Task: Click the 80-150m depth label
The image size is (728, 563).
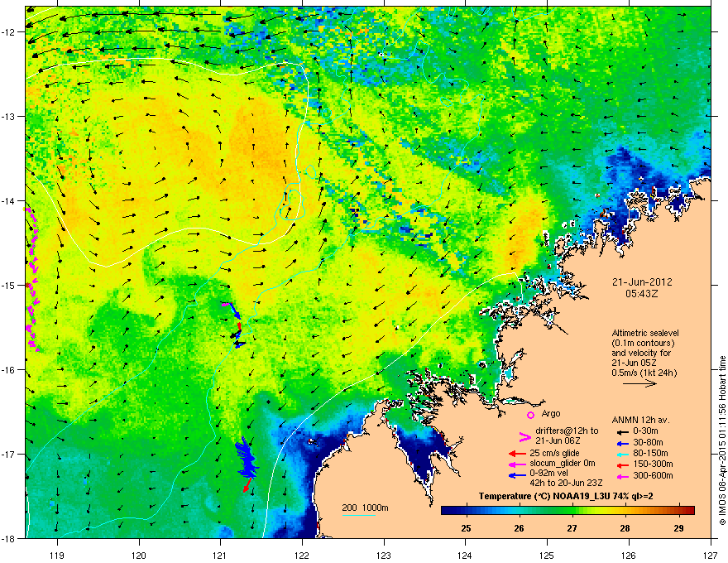Action: point(650,454)
